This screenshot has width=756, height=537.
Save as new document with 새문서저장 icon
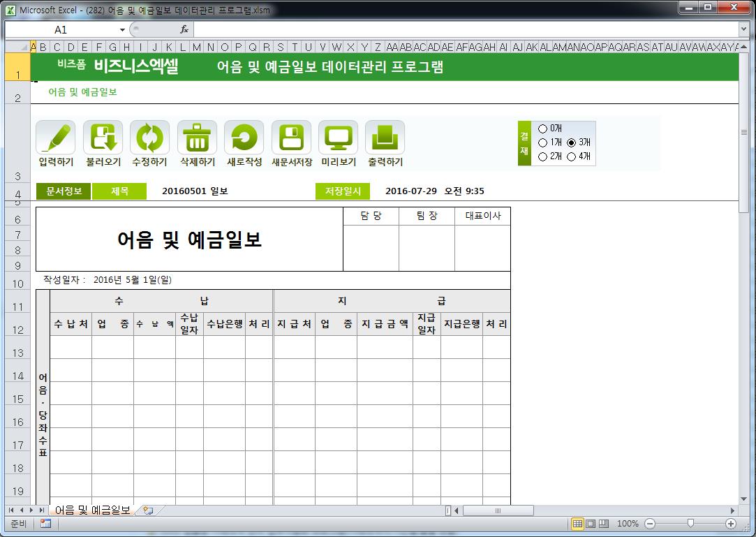point(291,138)
